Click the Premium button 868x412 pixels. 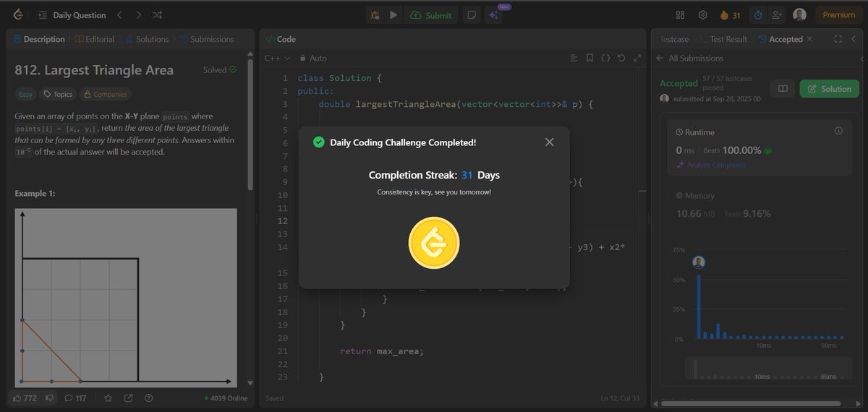(838, 14)
